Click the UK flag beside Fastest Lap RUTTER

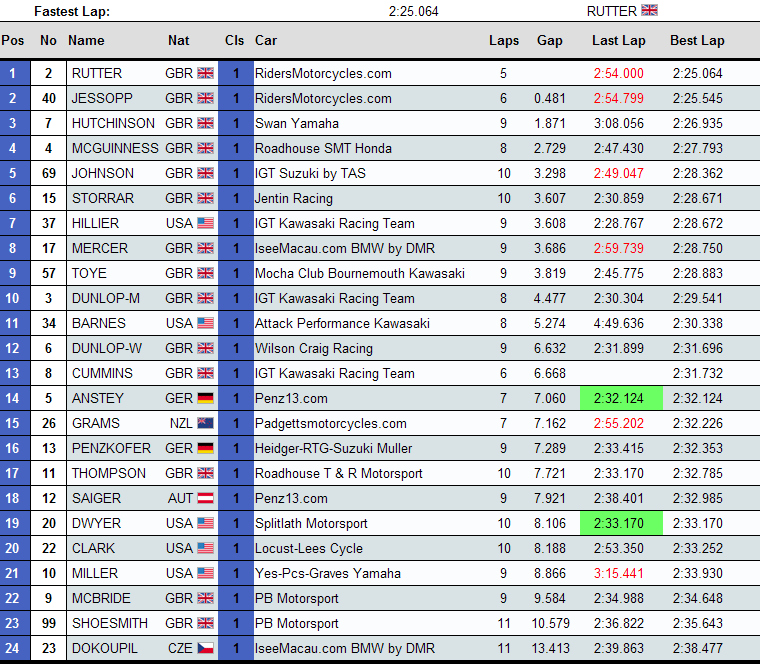tap(649, 10)
